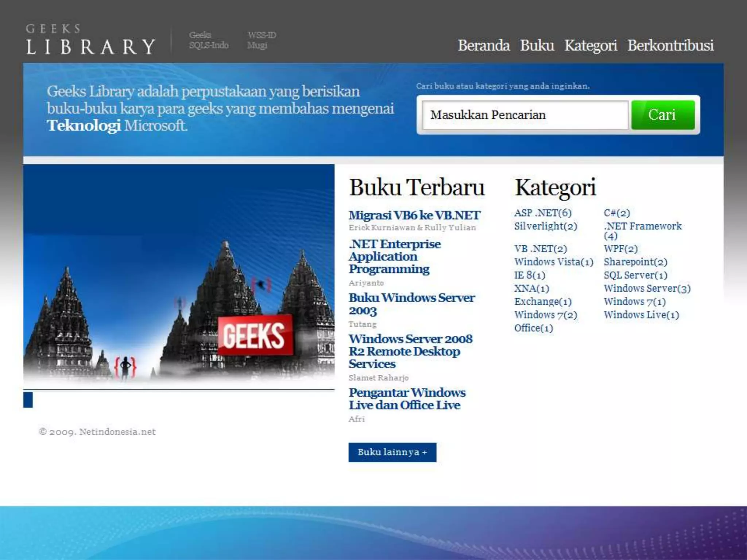Choose the SQL Server(1) category
Screen dimensions: 747x560
coord(635,275)
